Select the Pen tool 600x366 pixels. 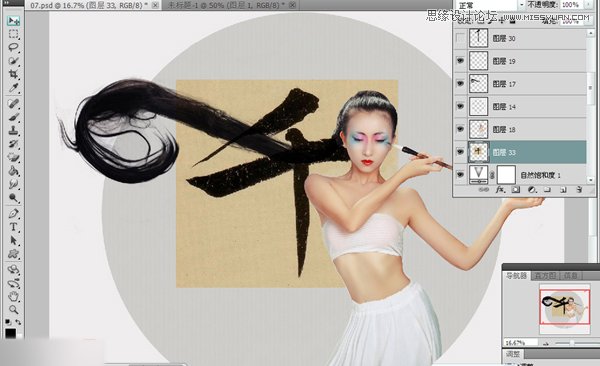pos(14,213)
